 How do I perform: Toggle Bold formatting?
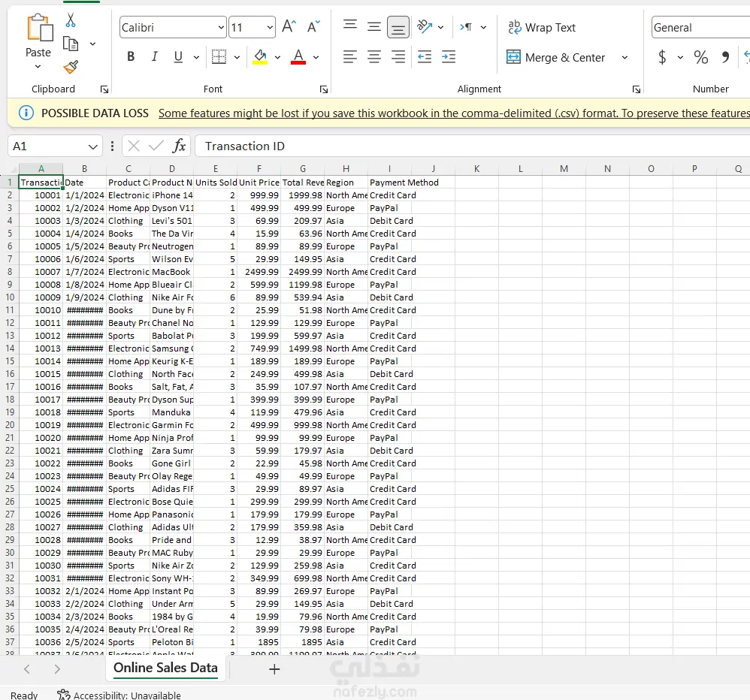pyautogui.click(x=131, y=57)
